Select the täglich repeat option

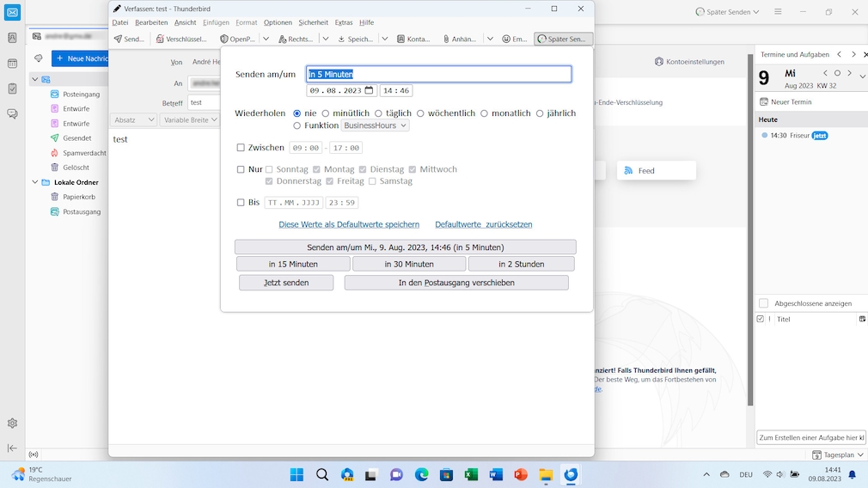[x=378, y=113]
